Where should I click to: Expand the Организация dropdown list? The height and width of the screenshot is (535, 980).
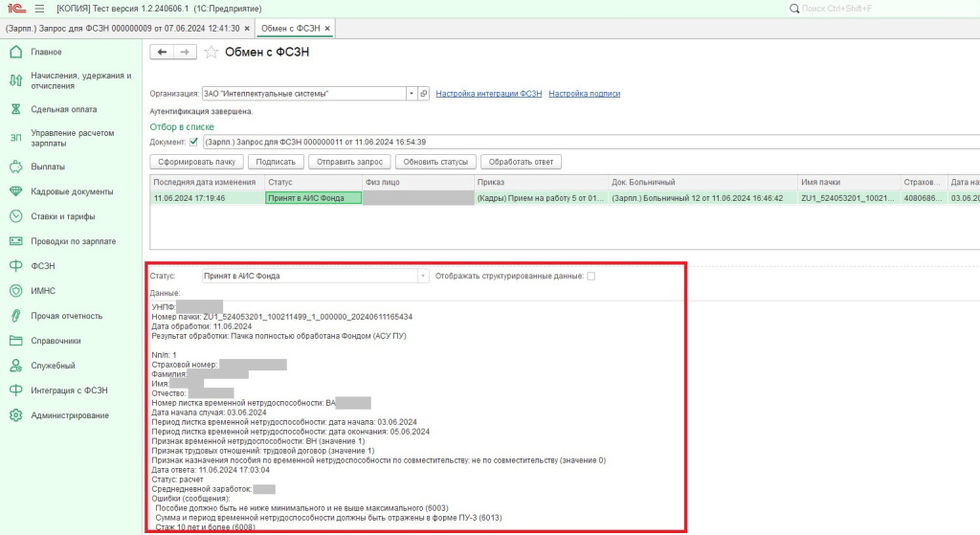(412, 94)
